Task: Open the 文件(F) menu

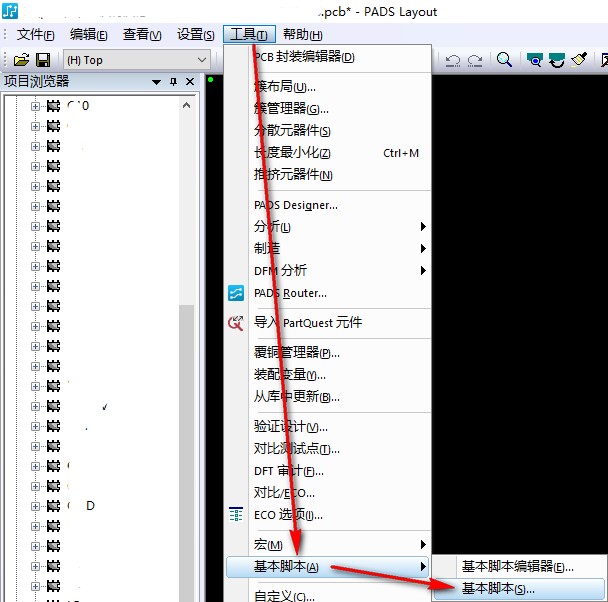Action: click(35, 34)
